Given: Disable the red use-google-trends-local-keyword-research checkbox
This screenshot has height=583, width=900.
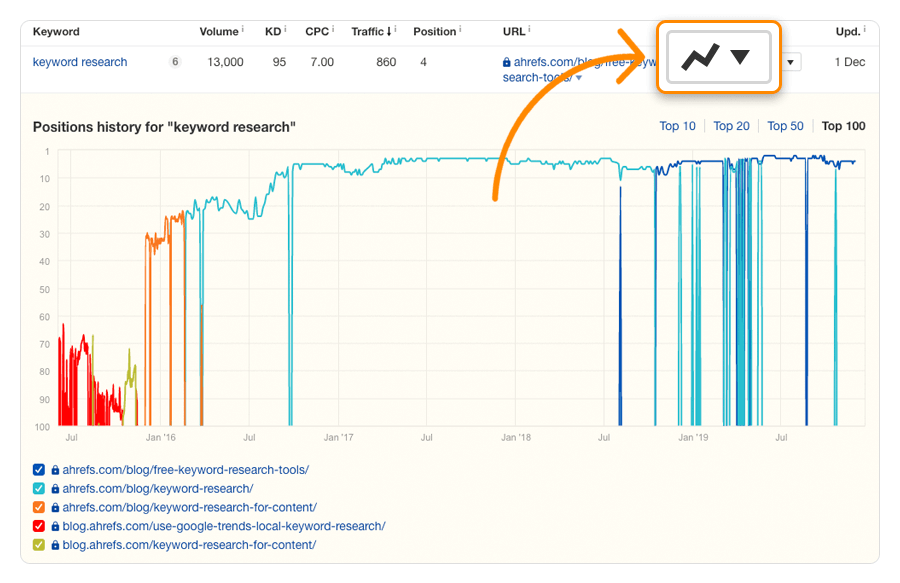Looking at the screenshot, I should (x=38, y=526).
